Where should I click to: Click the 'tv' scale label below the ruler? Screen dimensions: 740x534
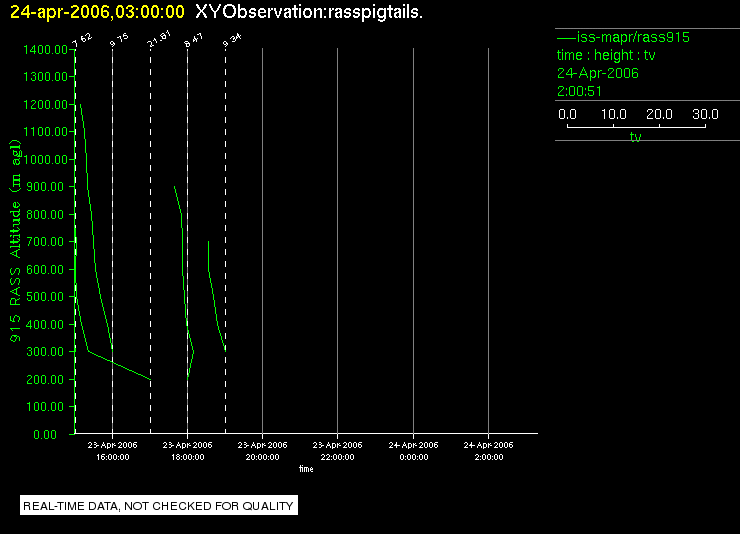coord(635,137)
